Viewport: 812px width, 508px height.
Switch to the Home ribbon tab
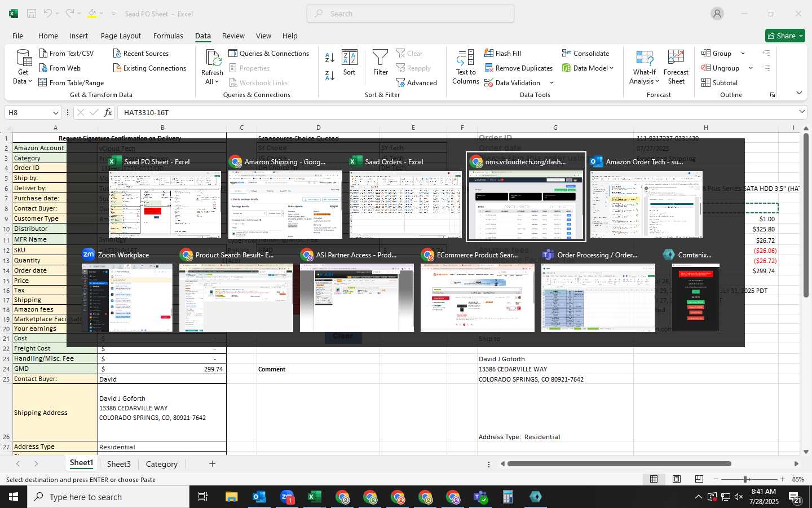48,36
